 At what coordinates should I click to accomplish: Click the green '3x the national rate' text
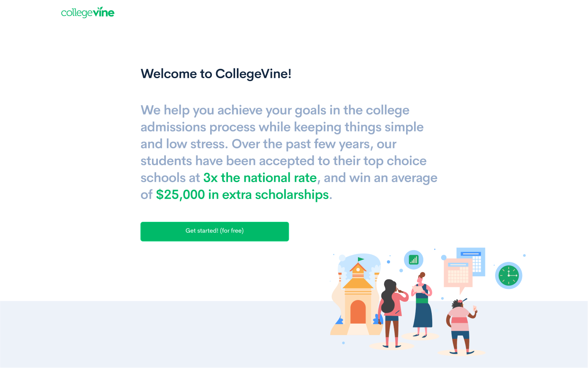tap(260, 178)
